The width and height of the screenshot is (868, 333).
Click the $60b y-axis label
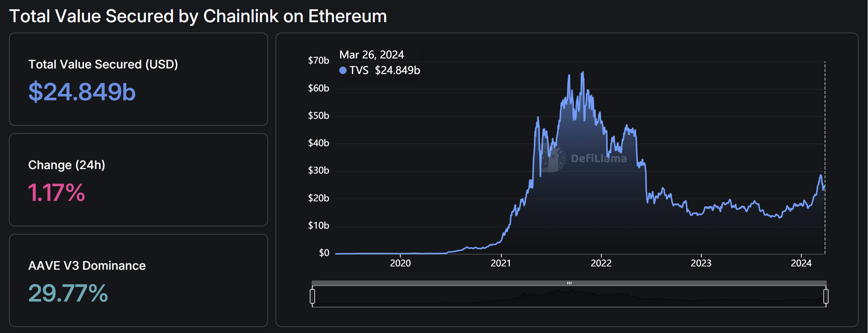pyautogui.click(x=318, y=88)
